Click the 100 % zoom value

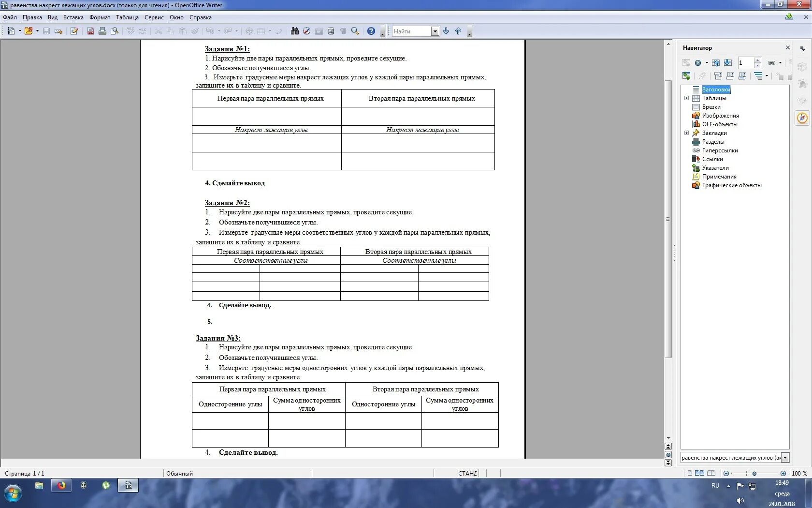coord(799,473)
